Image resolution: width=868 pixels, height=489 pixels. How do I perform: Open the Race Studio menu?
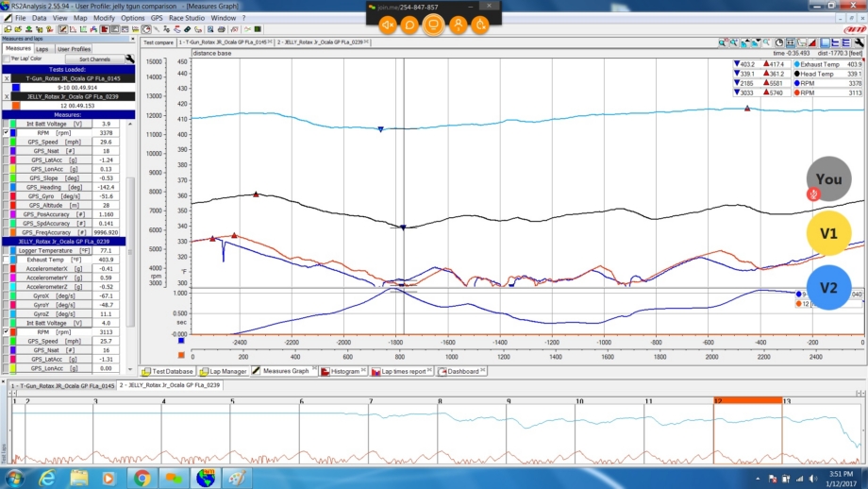[x=187, y=18]
